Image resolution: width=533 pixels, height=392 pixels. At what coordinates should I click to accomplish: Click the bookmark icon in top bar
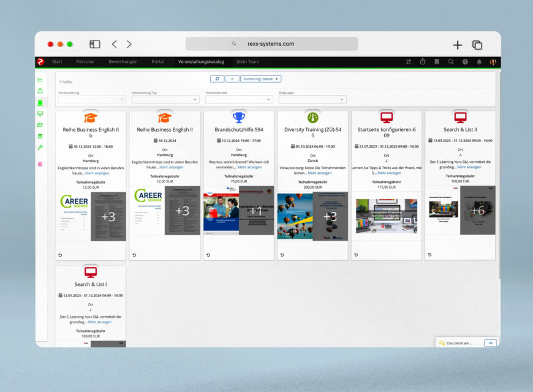[437, 62]
